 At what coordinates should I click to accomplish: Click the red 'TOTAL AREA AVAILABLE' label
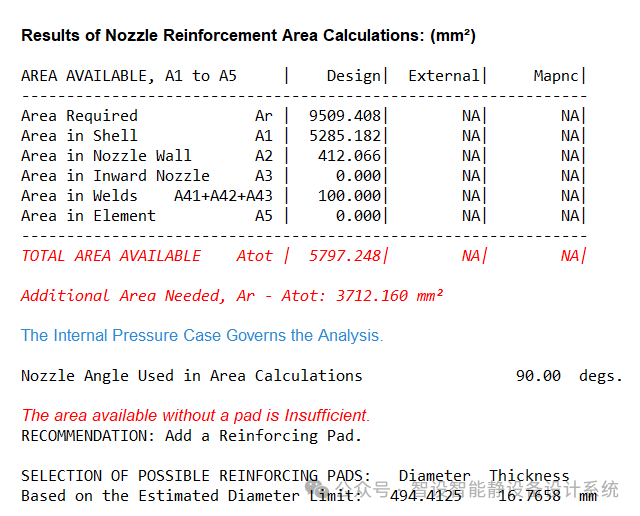tap(111, 256)
